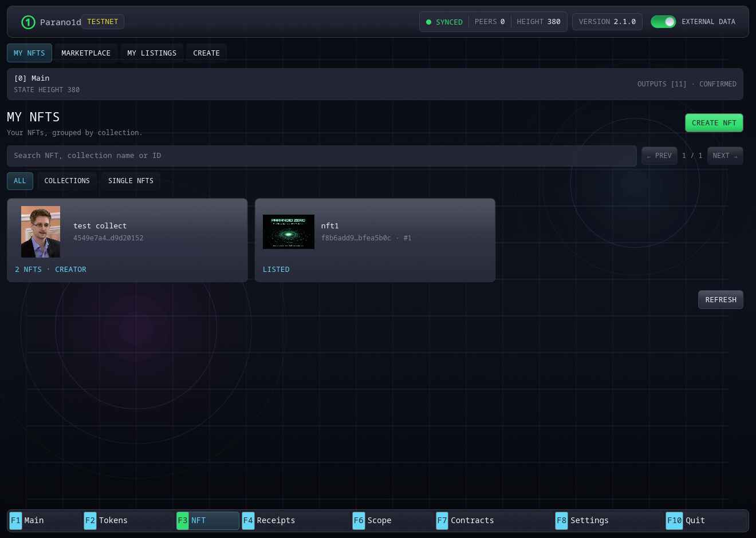The height and width of the screenshot is (538, 756).
Task: Toggle the External Data switch
Action: pyautogui.click(x=663, y=22)
